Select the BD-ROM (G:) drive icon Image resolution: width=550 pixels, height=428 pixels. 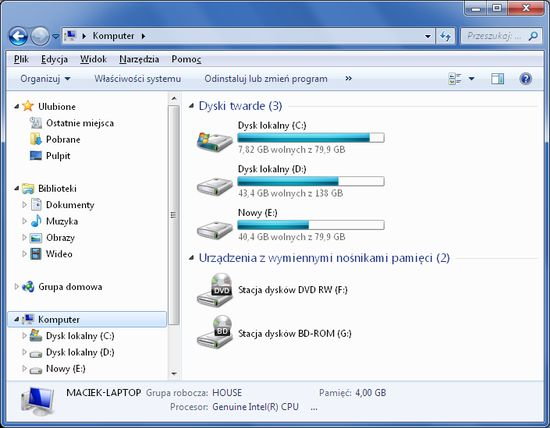pos(214,333)
